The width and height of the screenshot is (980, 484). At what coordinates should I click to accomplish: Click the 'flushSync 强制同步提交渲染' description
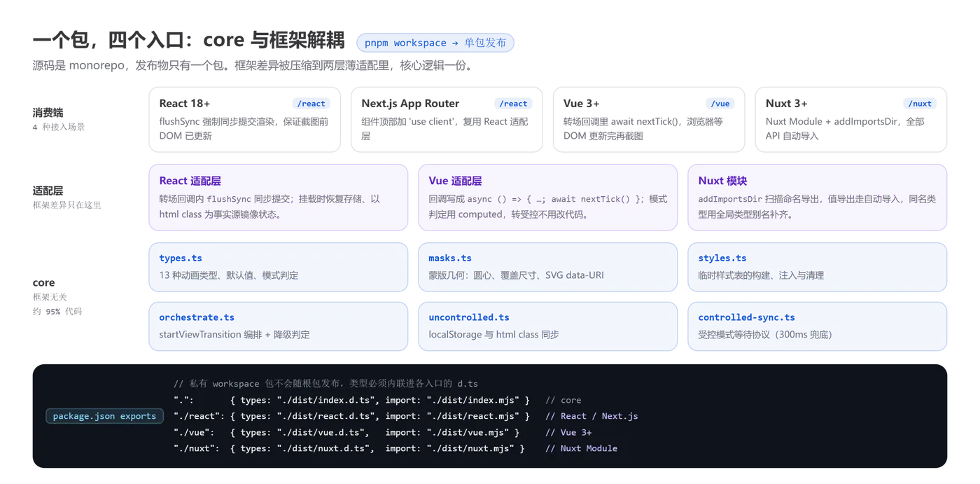pyautogui.click(x=244, y=129)
